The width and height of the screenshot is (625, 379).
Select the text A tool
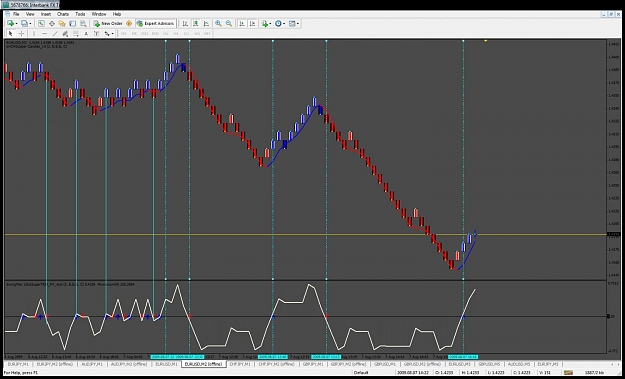pyautogui.click(x=86, y=33)
